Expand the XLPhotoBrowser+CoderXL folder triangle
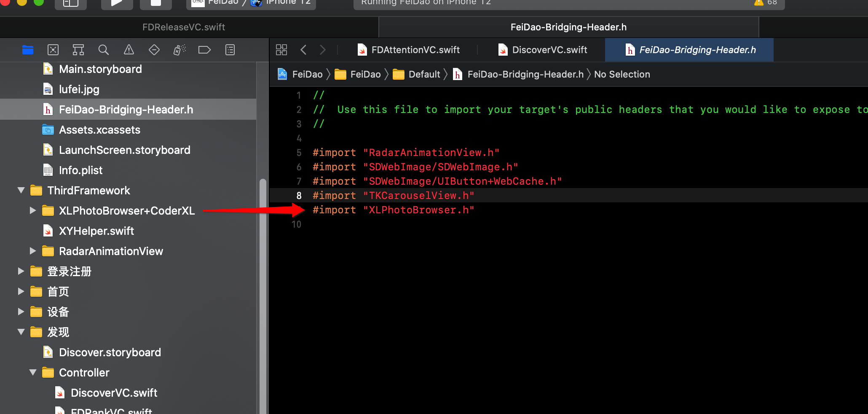Viewport: 868px width, 414px height. click(x=33, y=210)
